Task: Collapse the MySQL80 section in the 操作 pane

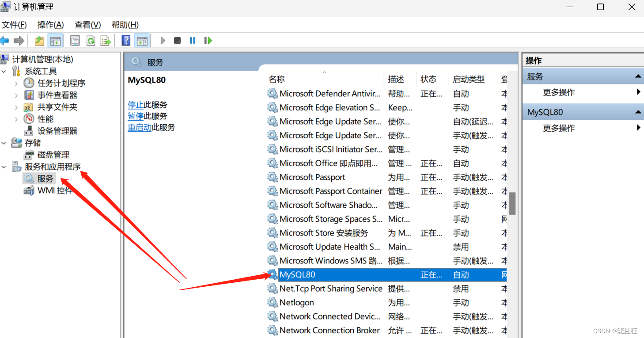Action: click(638, 112)
